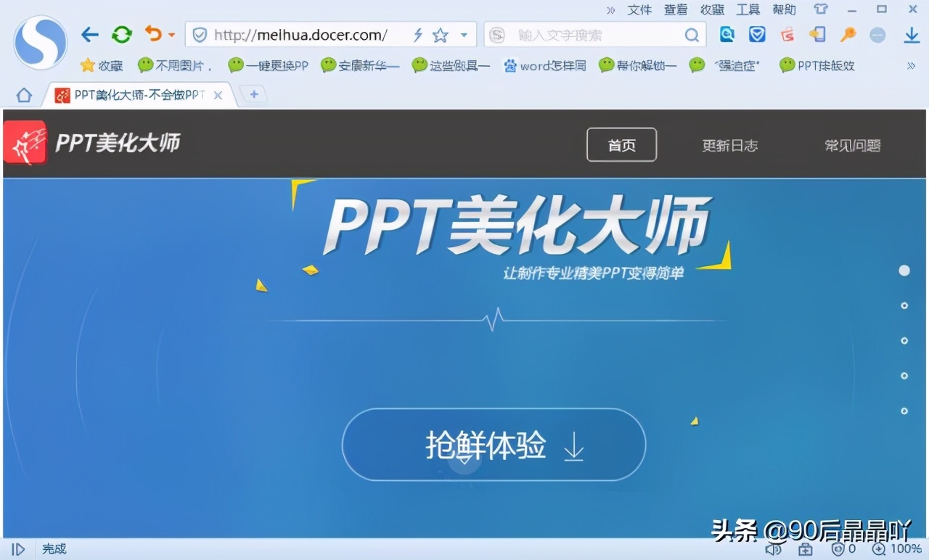
Task: Open the word怎样同 bookmark
Action: 544,65
